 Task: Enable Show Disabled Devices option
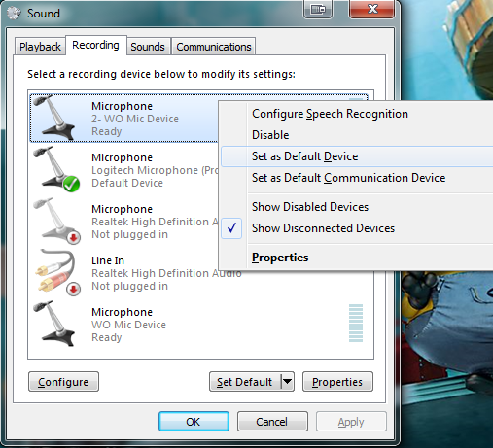tap(310, 207)
